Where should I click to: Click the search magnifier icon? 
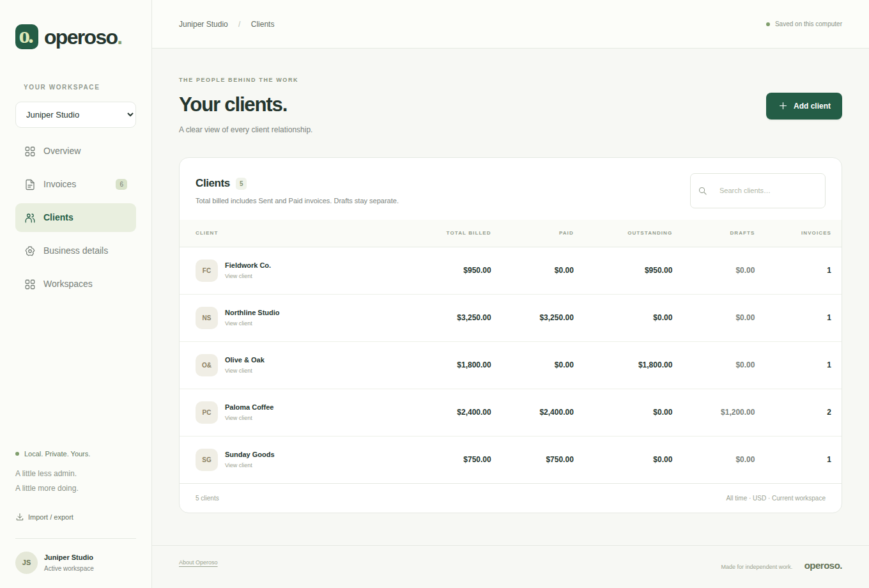(703, 191)
